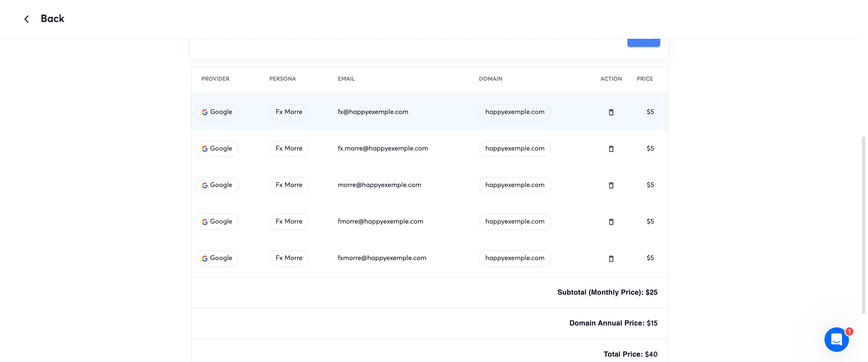Click the Google provider chip for fx@happyexemple.com
This screenshot has width=868, height=362.
pyautogui.click(x=217, y=112)
